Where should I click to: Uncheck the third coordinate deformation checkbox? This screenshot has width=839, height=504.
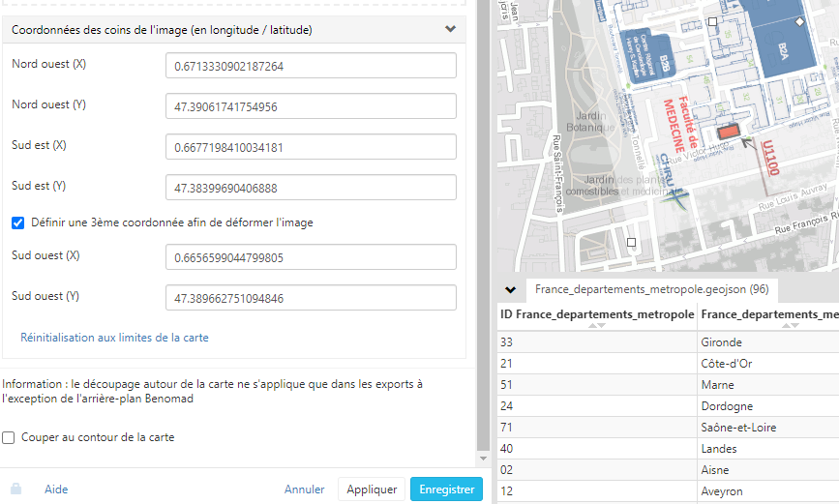[x=17, y=222]
